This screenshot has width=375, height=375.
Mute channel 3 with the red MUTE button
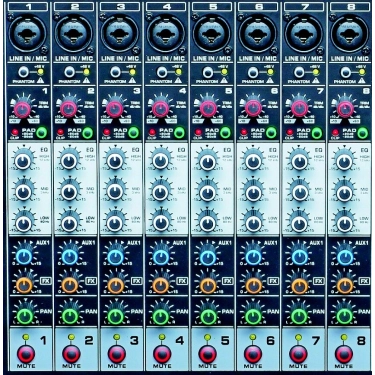pyautogui.click(x=117, y=354)
